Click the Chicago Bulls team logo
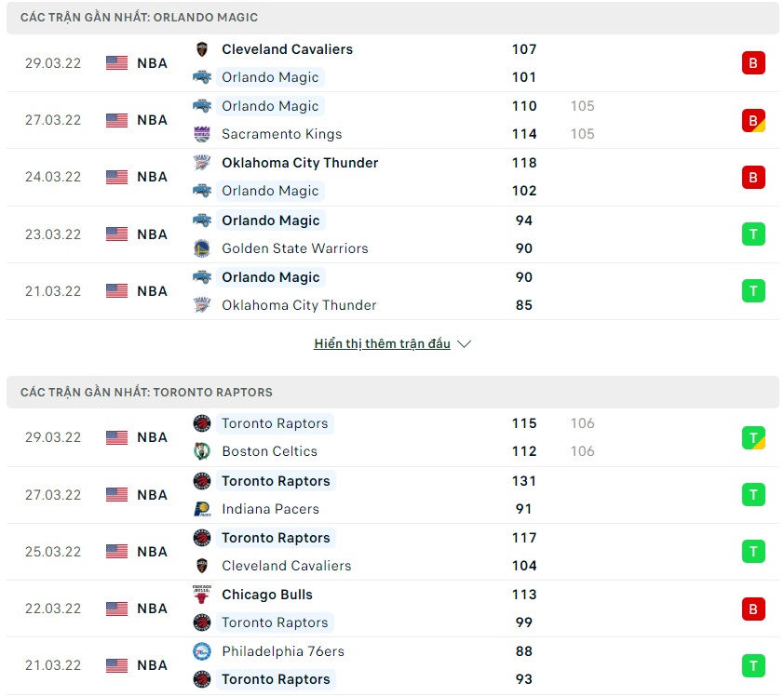The height and width of the screenshot is (696, 784). [x=202, y=595]
